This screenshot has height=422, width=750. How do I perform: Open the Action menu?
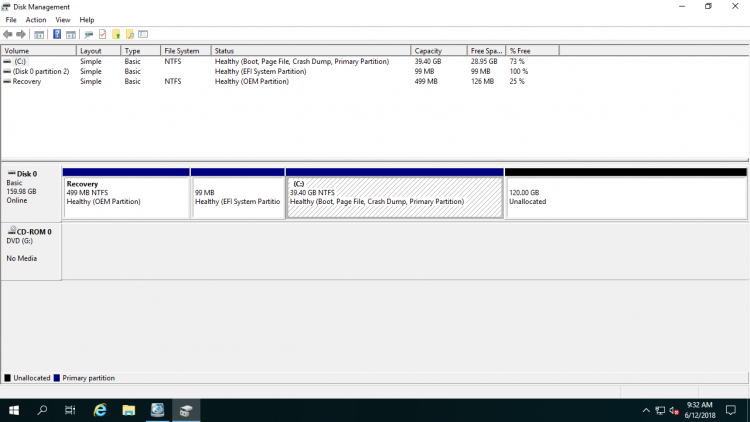click(x=36, y=20)
